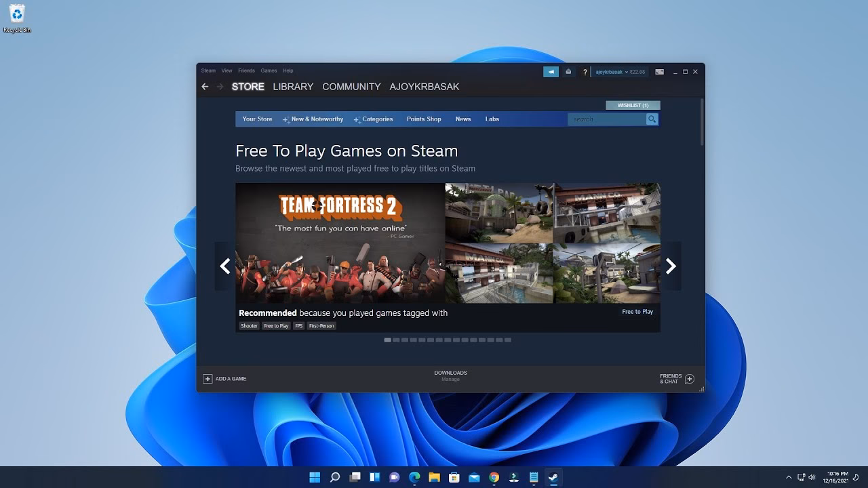The height and width of the screenshot is (488, 868).
Task: Open the Friends menu
Action: pyautogui.click(x=246, y=70)
